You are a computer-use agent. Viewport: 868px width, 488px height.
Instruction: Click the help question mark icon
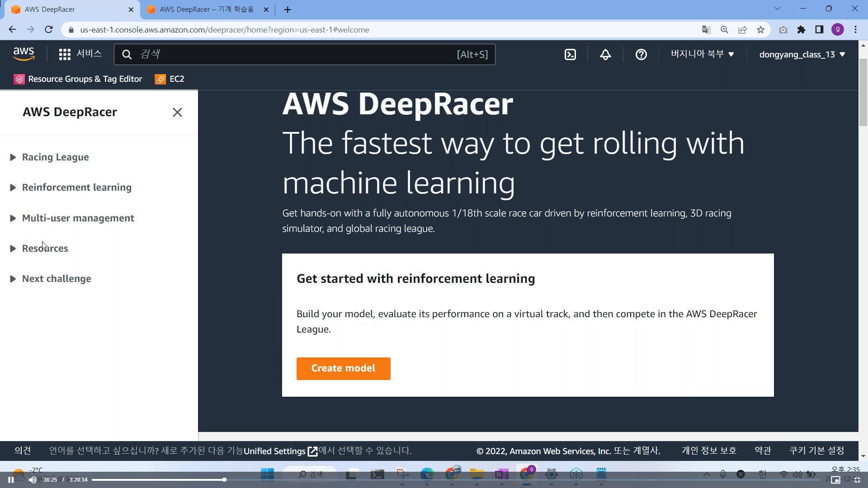coord(641,55)
